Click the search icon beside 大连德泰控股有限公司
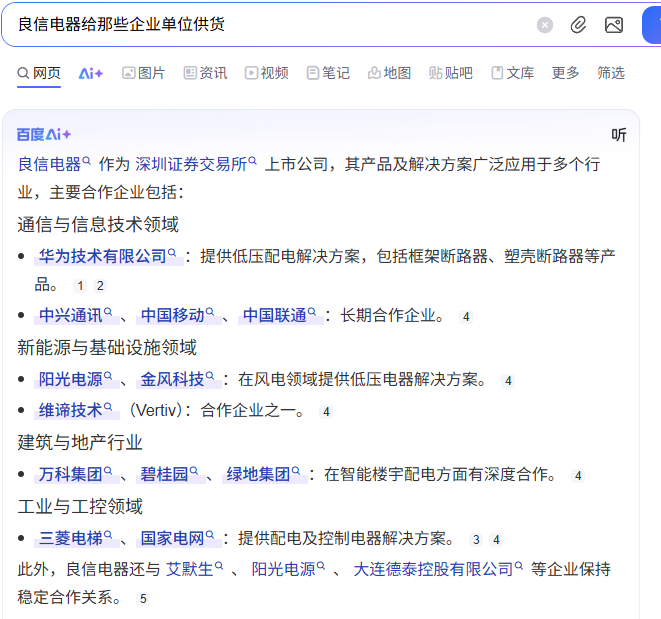Image resolution: width=661 pixels, height=619 pixels. tap(519, 565)
